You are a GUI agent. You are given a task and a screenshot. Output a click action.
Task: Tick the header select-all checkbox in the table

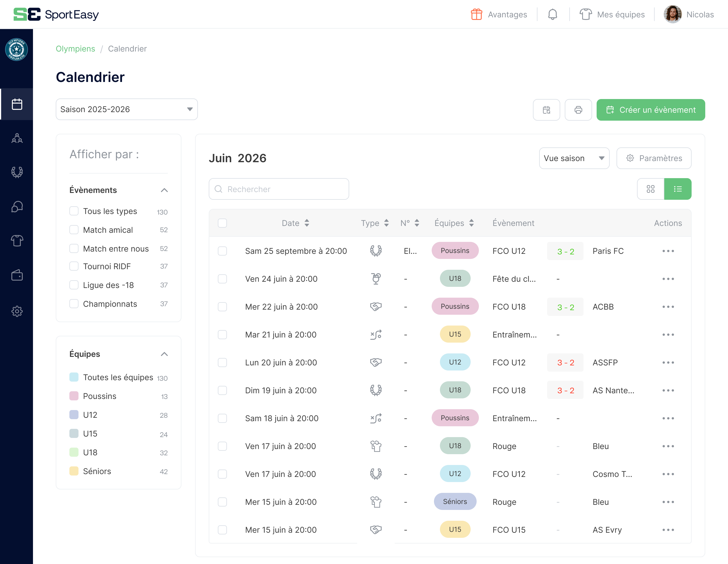(x=222, y=223)
